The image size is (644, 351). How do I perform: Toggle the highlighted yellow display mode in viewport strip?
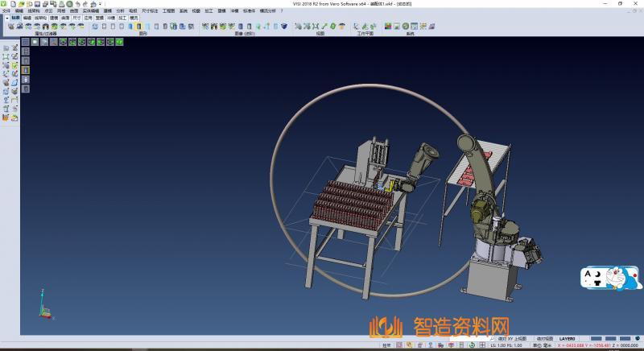click(x=26, y=69)
